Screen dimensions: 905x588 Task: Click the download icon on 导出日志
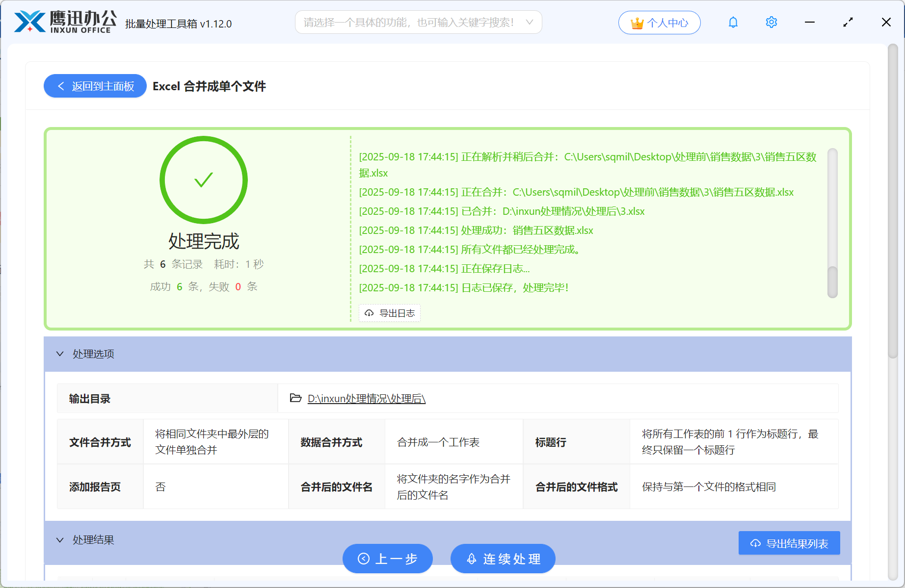(369, 313)
